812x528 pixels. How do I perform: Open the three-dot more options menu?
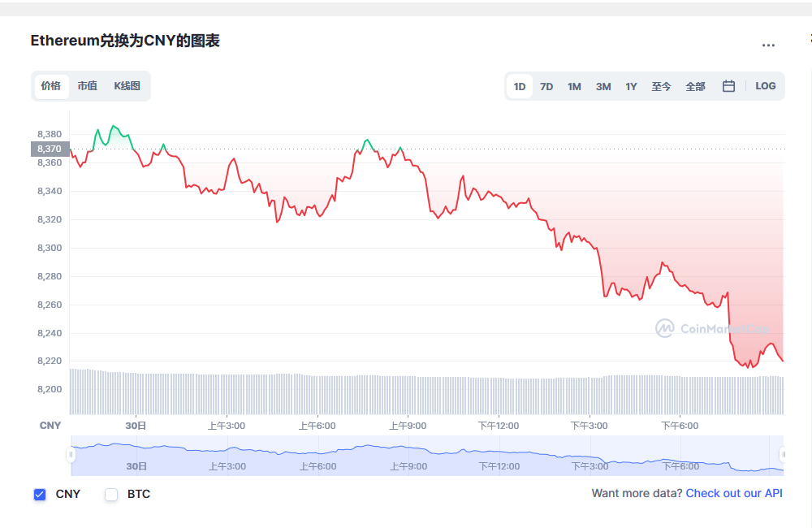(768, 45)
